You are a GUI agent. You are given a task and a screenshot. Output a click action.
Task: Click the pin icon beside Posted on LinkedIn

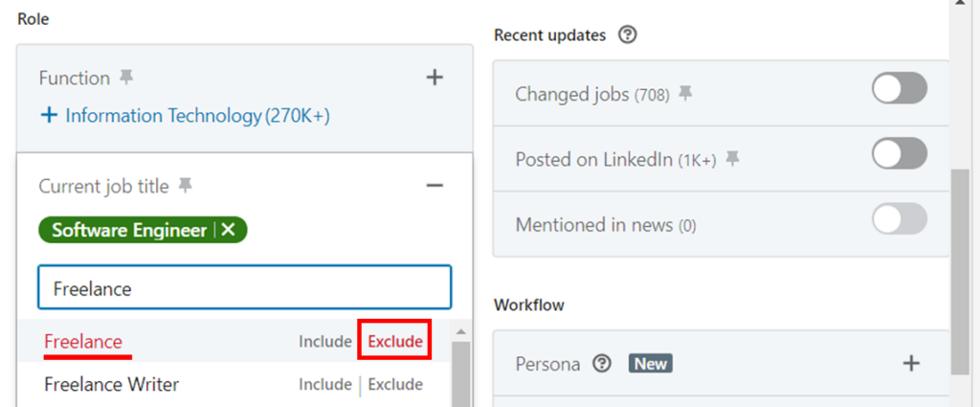click(733, 159)
